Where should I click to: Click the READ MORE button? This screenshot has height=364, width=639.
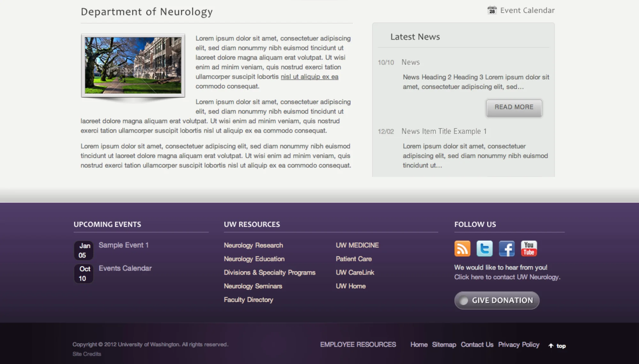click(514, 108)
